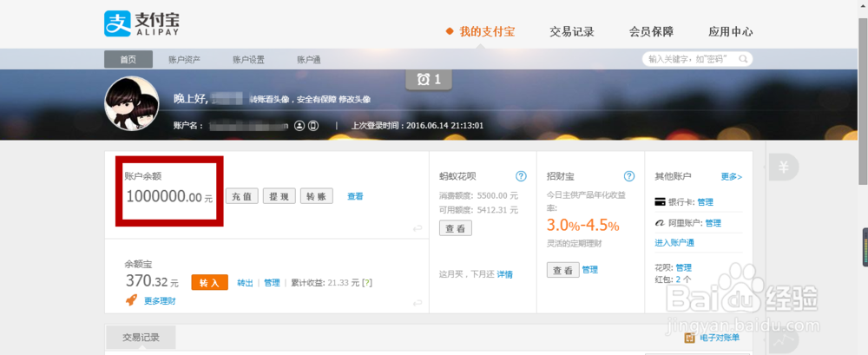
Task: Click the Alipay logo
Action: [141, 23]
